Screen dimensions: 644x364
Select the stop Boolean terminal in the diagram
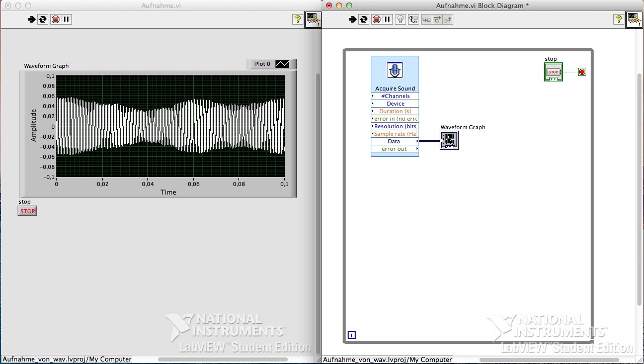point(553,72)
